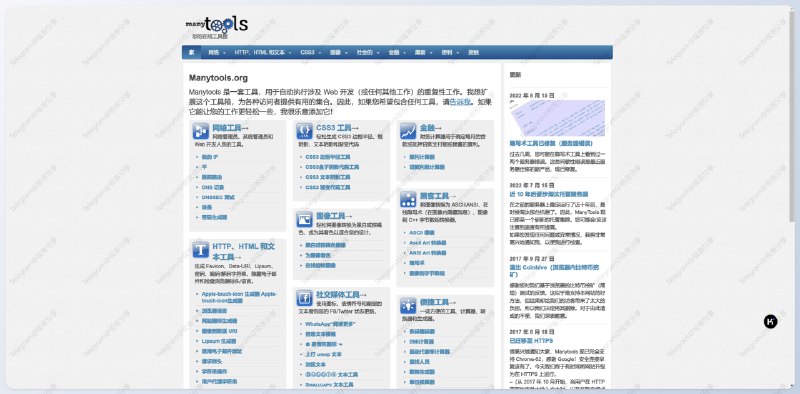Click the 2017 年 9 月 27 日 news date
800x394 pixels.
(532, 259)
